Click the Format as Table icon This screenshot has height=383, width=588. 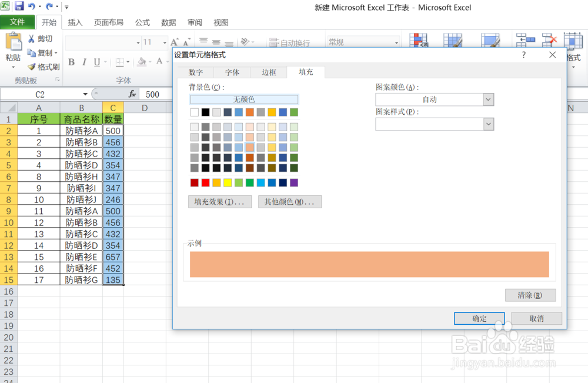click(x=453, y=40)
